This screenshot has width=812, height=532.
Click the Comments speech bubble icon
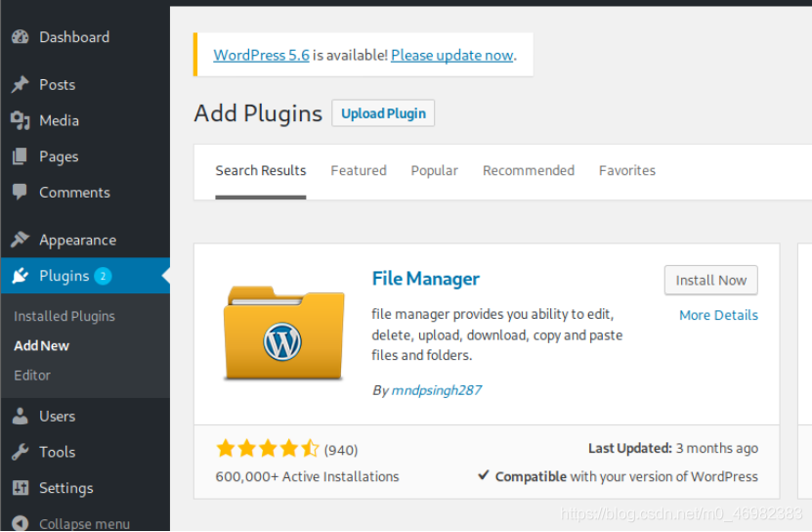[x=20, y=193]
